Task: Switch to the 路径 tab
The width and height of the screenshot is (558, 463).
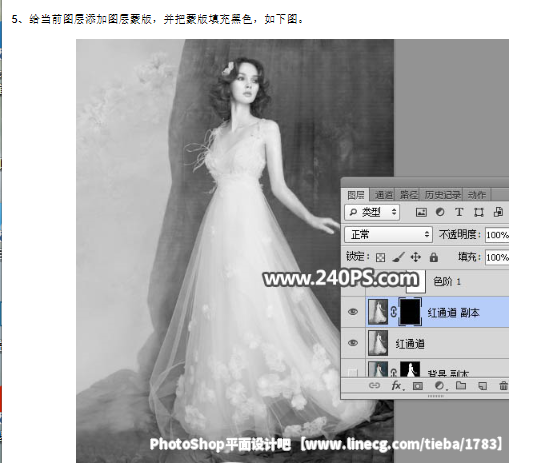Action: (x=409, y=195)
